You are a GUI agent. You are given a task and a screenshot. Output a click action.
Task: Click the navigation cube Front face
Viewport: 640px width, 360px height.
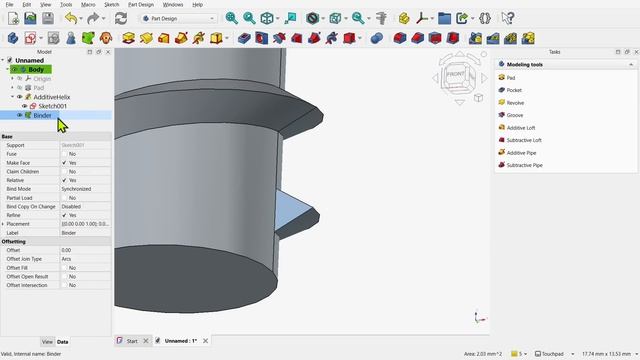[x=455, y=75]
